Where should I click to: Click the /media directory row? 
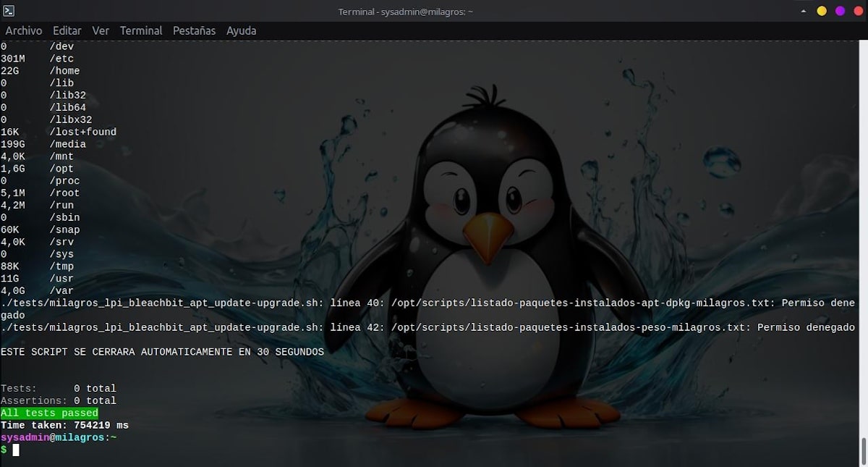tap(43, 144)
